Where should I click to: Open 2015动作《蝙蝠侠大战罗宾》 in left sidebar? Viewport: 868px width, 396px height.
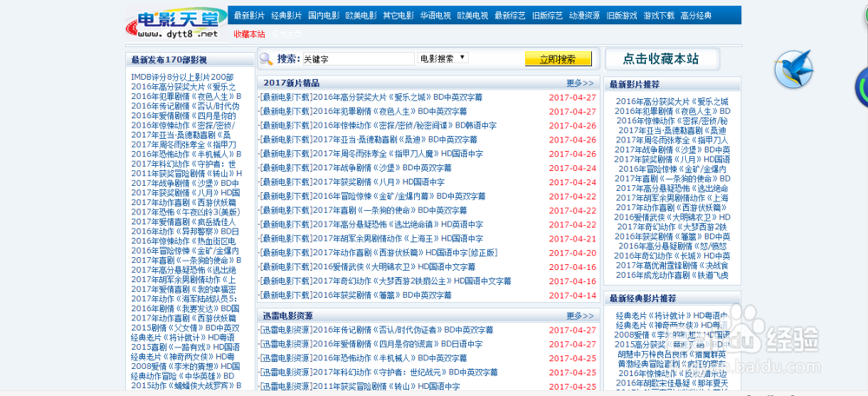coord(186,385)
